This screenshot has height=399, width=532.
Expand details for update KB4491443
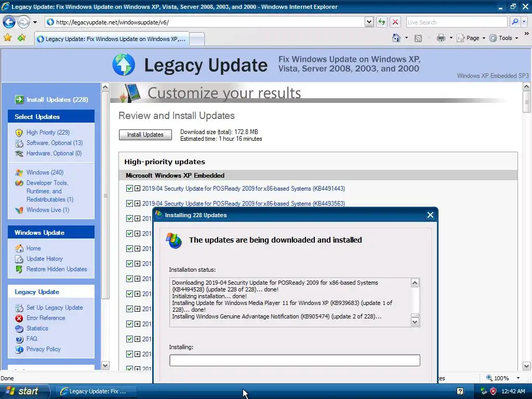137,188
